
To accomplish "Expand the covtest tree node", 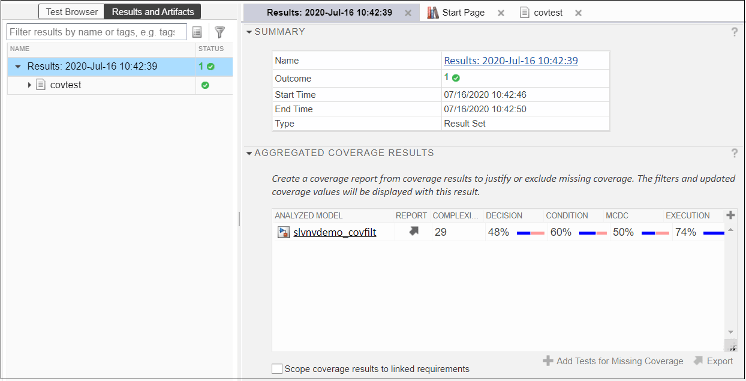I will click(x=29, y=85).
